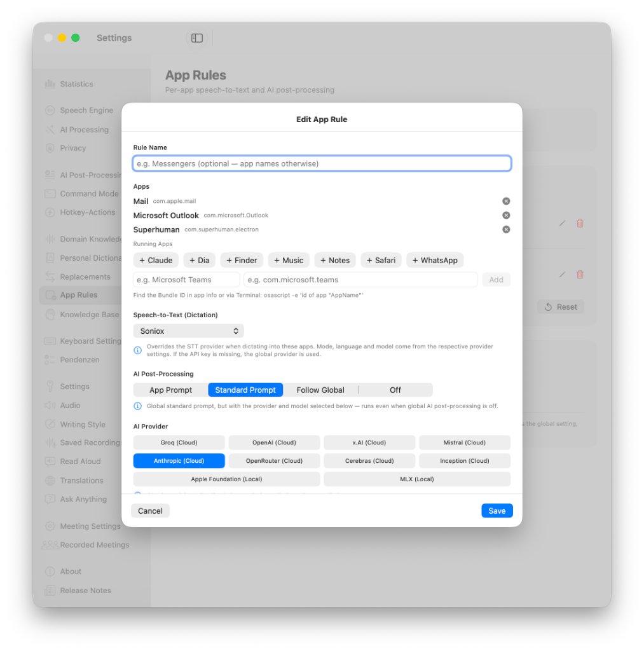Click the lower red trash icon

point(580,275)
